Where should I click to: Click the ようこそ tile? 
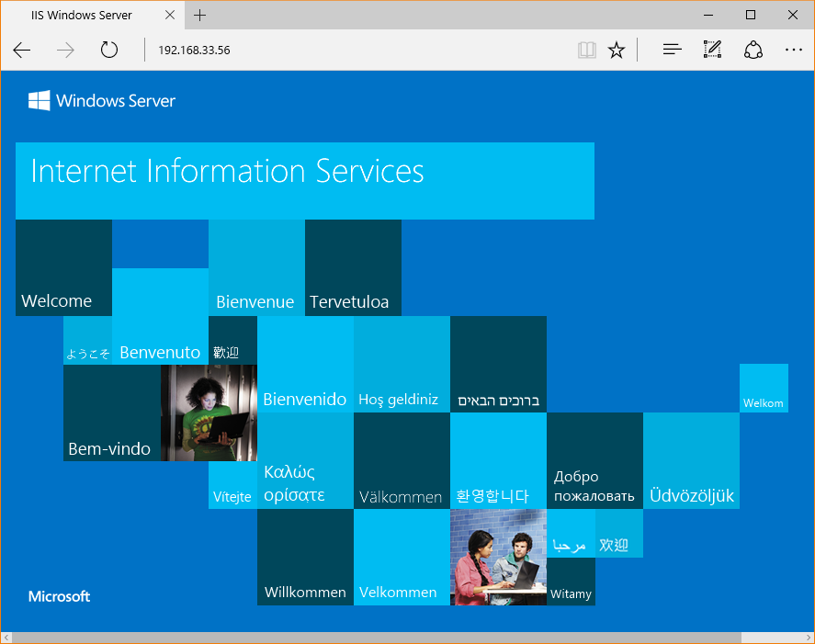pyautogui.click(x=88, y=341)
